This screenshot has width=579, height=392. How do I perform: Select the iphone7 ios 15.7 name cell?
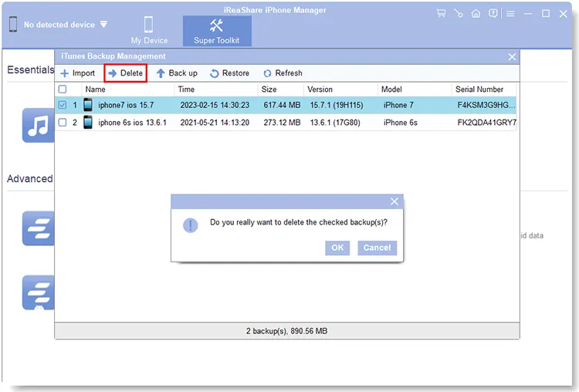pos(126,105)
